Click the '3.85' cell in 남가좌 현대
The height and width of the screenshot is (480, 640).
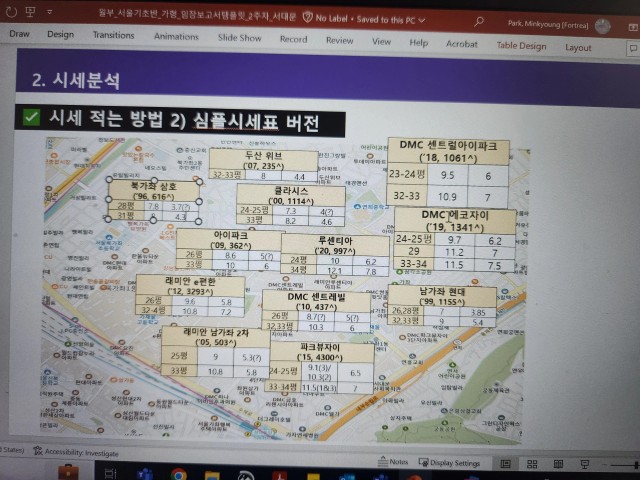pyautogui.click(x=478, y=313)
